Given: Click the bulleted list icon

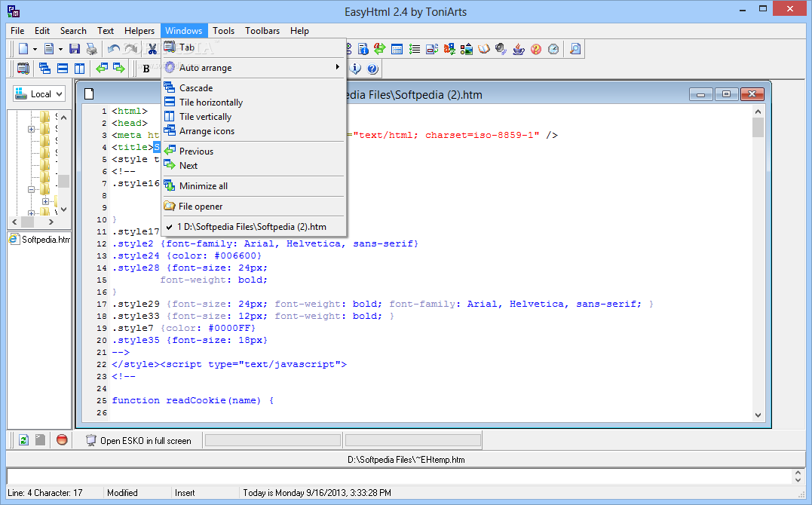Looking at the screenshot, I should click(414, 49).
